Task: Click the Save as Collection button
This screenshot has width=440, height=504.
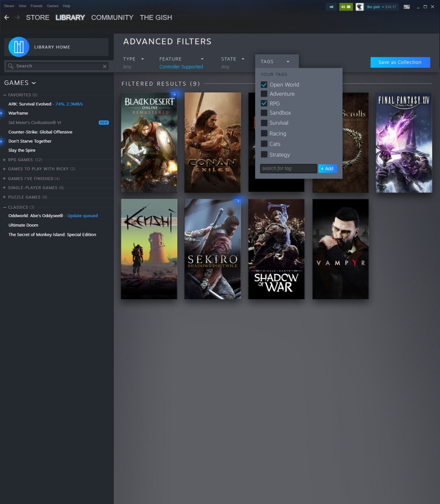Action: pos(400,62)
